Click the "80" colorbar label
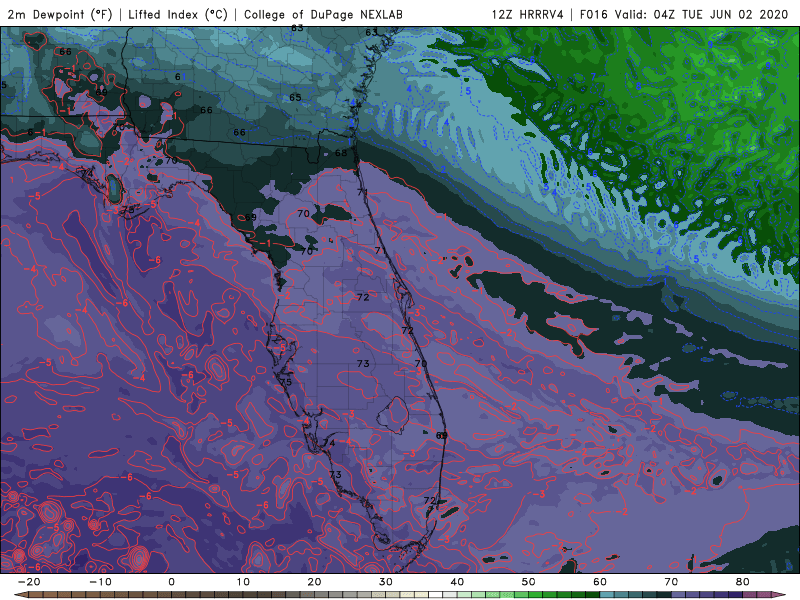Image resolution: width=800 pixels, height=600 pixels. click(x=743, y=582)
